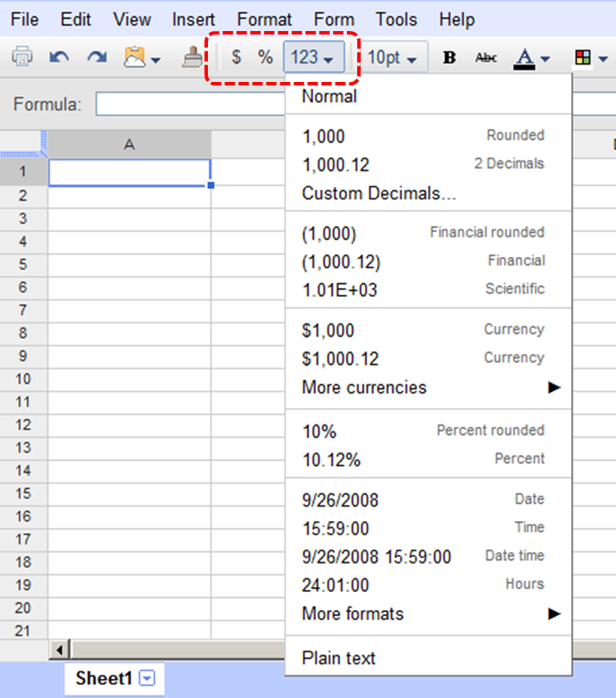Click cell A1
The image size is (616, 698).
[129, 173]
